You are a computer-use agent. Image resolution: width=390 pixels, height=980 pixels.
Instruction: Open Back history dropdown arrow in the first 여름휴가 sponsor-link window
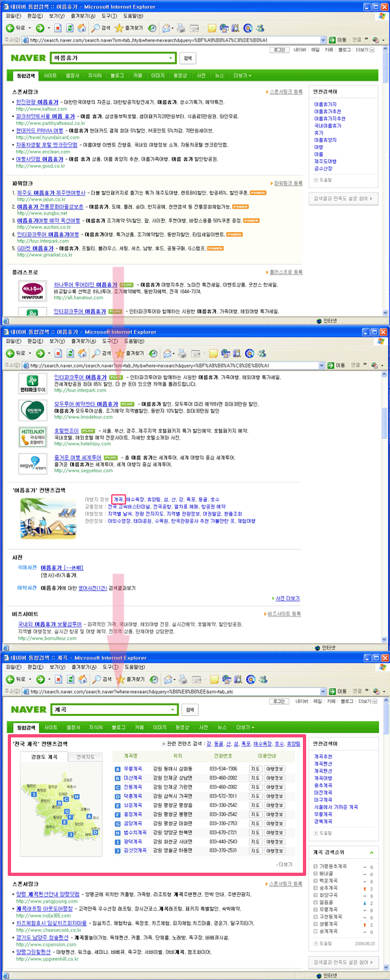(x=31, y=28)
